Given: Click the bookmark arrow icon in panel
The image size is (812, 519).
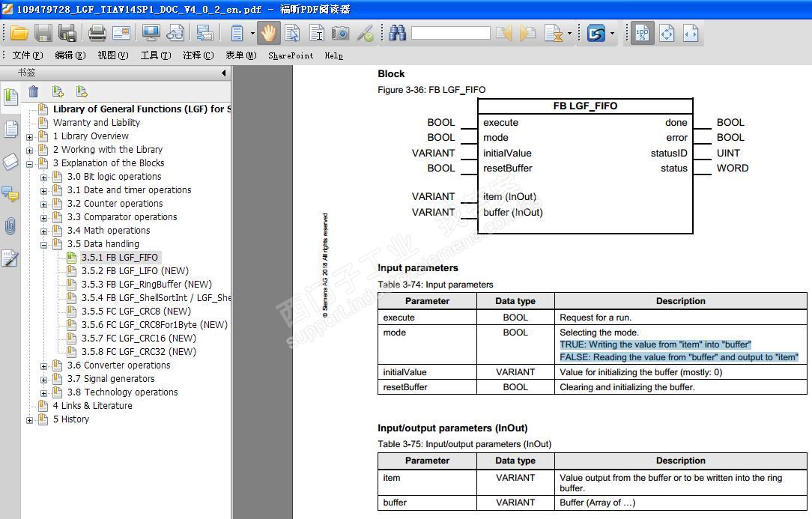Looking at the screenshot, I should (82, 91).
